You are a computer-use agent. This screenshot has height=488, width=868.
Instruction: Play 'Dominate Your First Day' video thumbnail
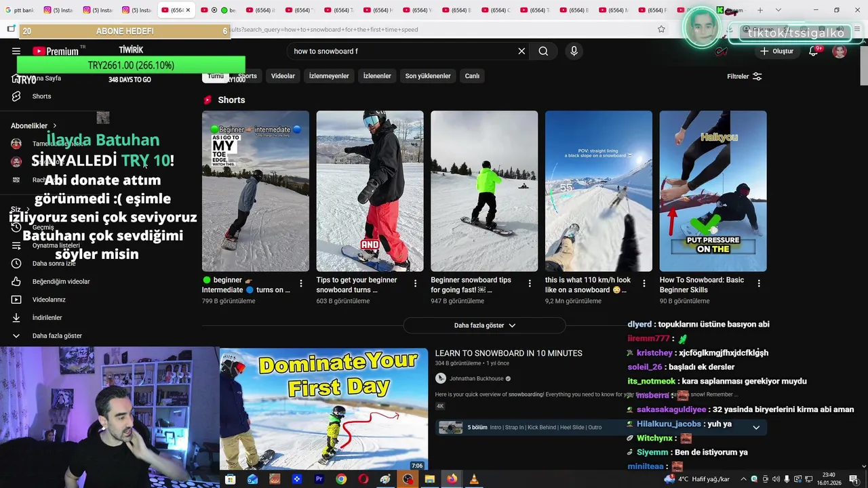pos(323,409)
